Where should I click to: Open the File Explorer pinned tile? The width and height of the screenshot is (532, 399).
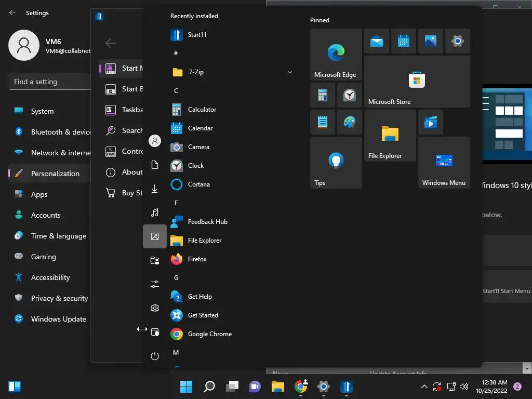point(390,136)
